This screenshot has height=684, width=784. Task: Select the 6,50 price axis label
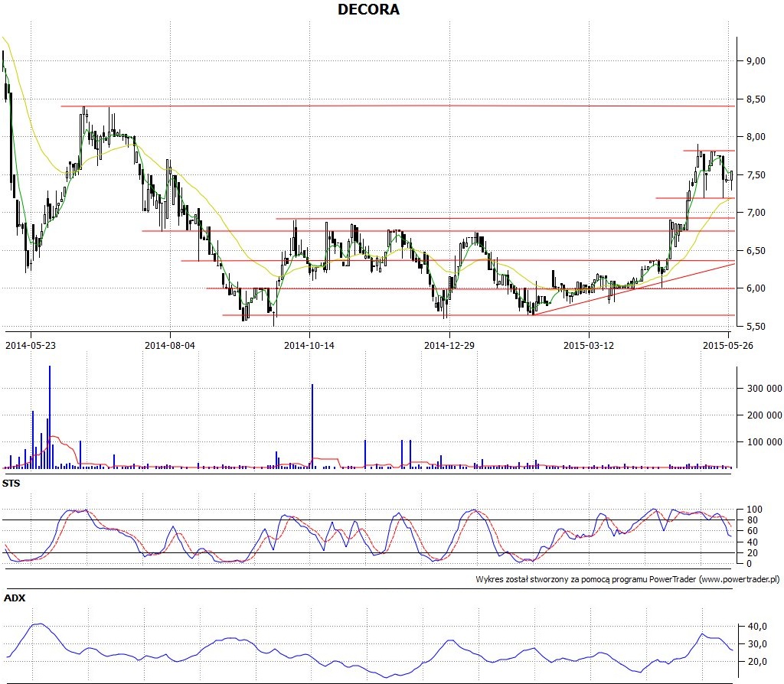coord(756,250)
